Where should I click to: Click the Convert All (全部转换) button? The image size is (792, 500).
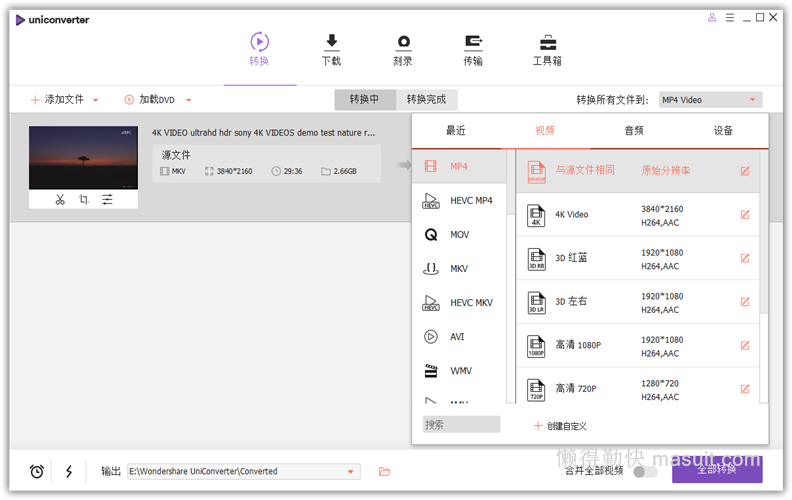click(716, 468)
